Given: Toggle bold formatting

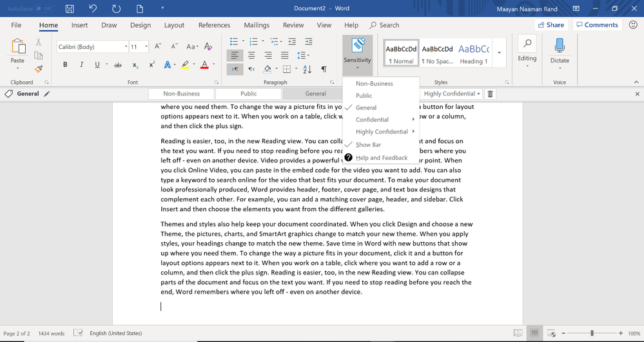Looking at the screenshot, I should 65,64.
